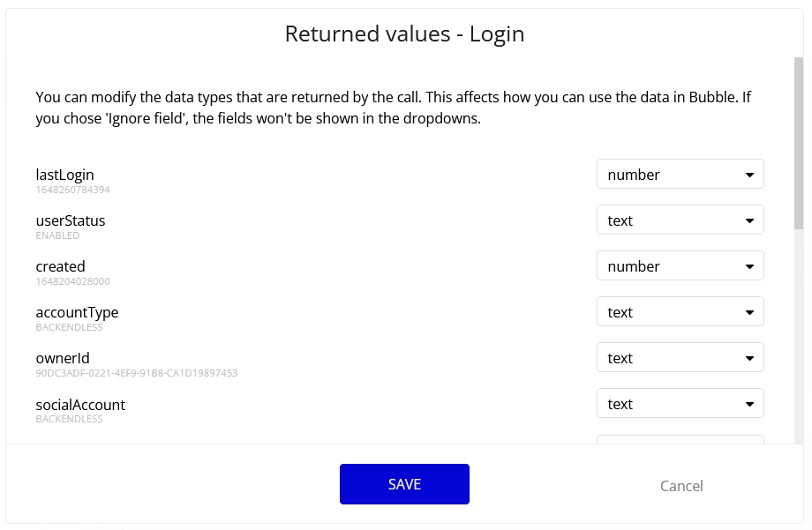This screenshot has width=812, height=530.
Task: Cancel the Returned values dialog
Action: point(681,486)
